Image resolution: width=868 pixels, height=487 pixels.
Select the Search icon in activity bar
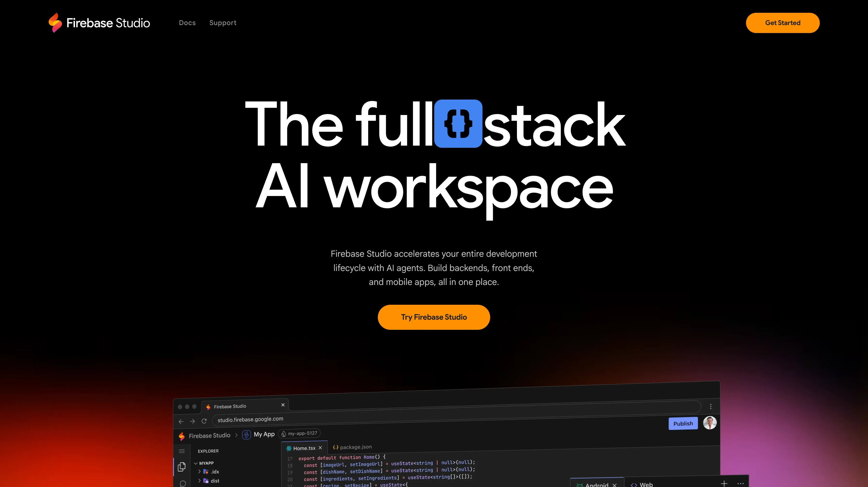click(183, 483)
